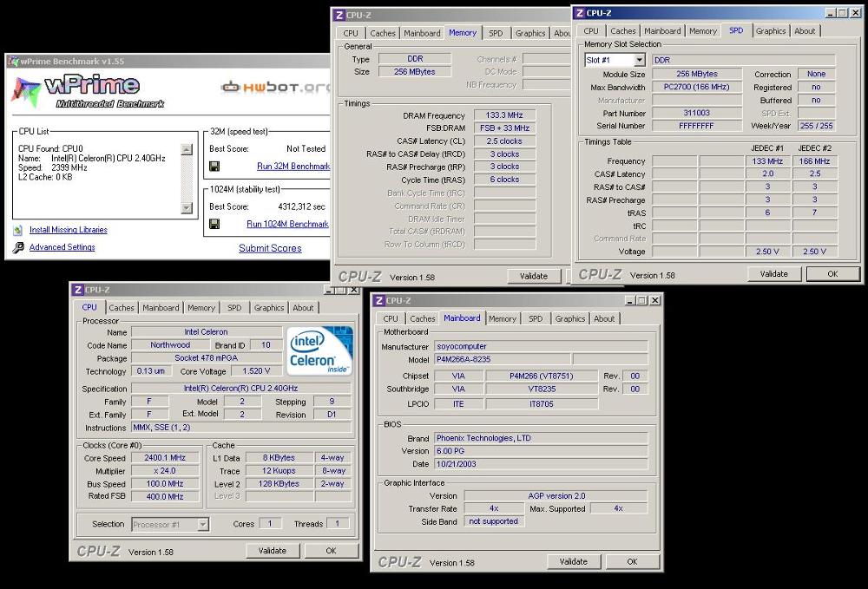The height and width of the screenshot is (589, 868).
Task: Switch to Caches tab in CPU window
Action: click(x=122, y=307)
